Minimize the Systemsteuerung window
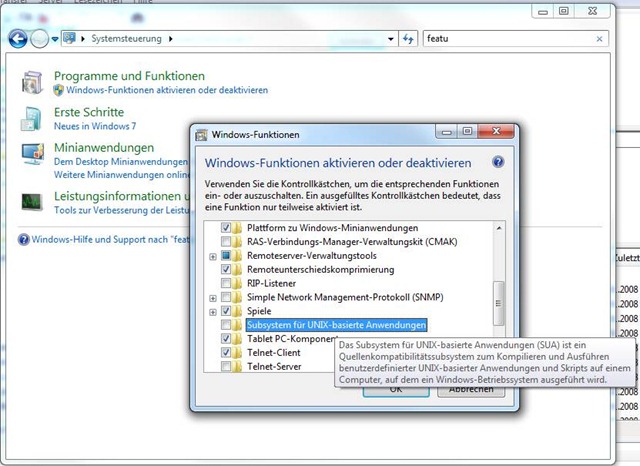This screenshot has width=640, height=466. point(542,11)
